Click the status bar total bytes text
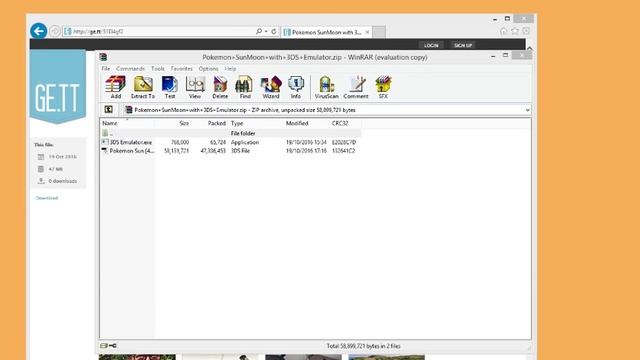640x360 pixels. tap(363, 346)
